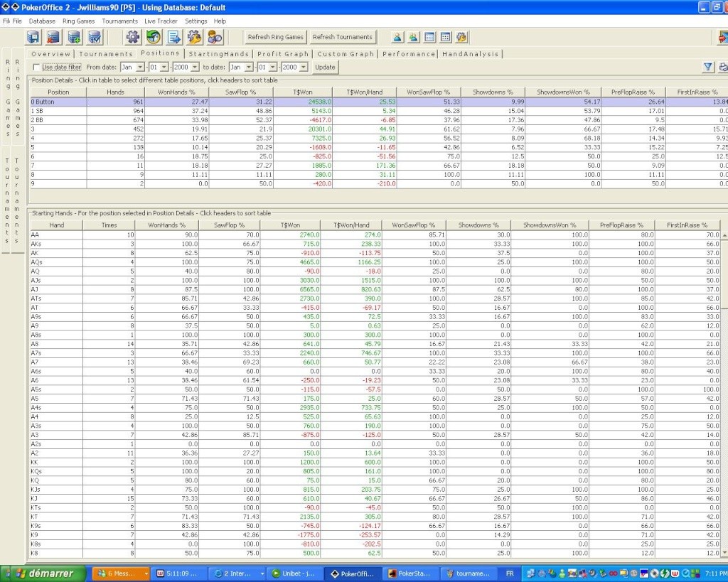Viewport: 728px width, 582px height.
Task: Sort Starting Hands by the Hand header
Action: [57, 225]
